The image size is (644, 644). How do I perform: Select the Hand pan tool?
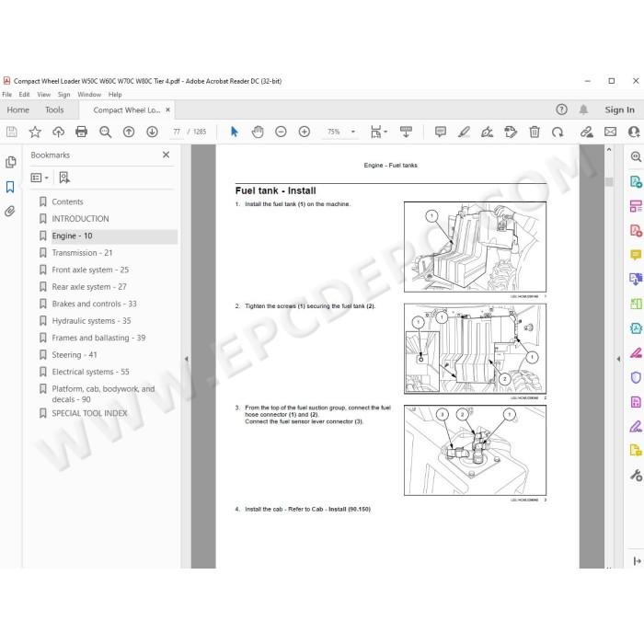258,132
